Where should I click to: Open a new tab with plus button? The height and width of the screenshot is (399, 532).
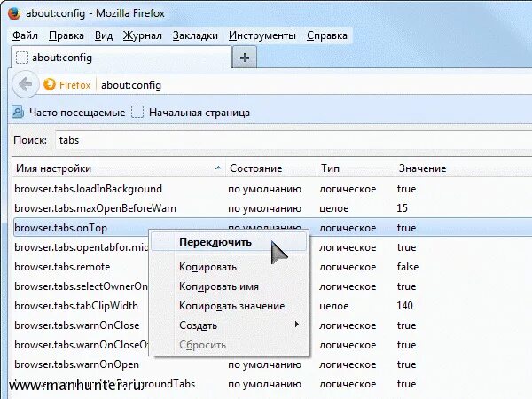point(245,58)
